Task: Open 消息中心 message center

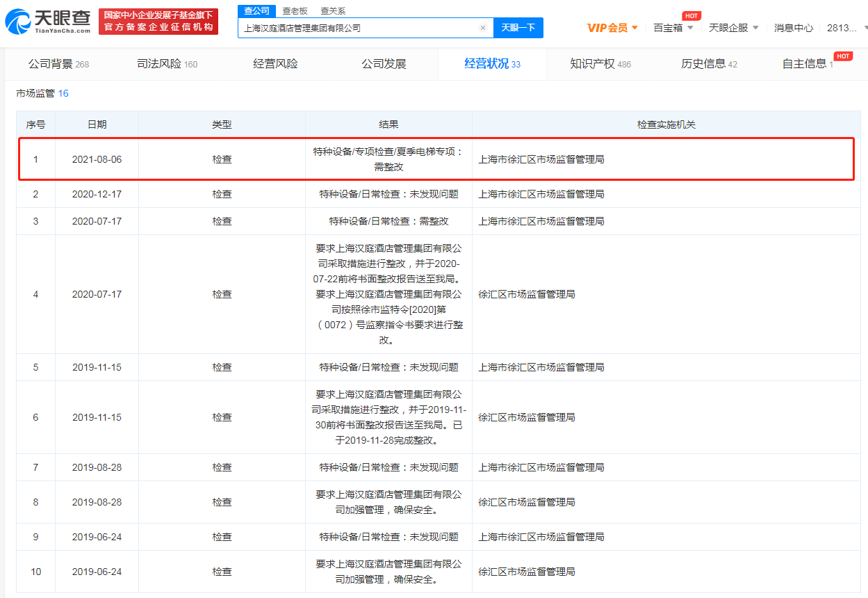Action: tap(794, 28)
